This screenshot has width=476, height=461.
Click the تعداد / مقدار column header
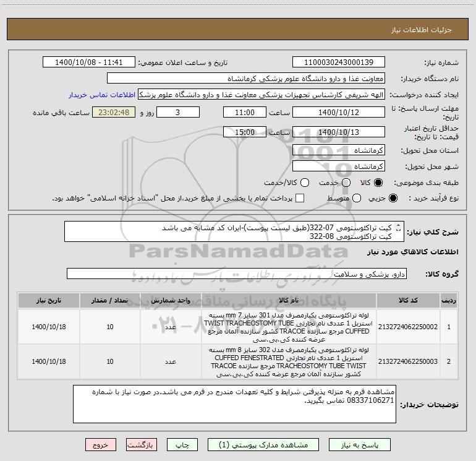(110, 300)
